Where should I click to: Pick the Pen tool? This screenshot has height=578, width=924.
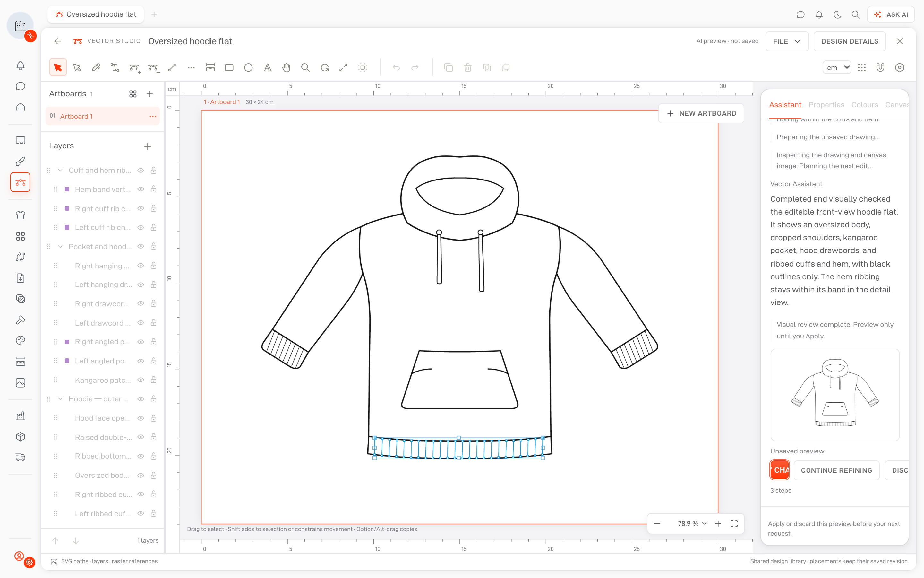point(96,68)
